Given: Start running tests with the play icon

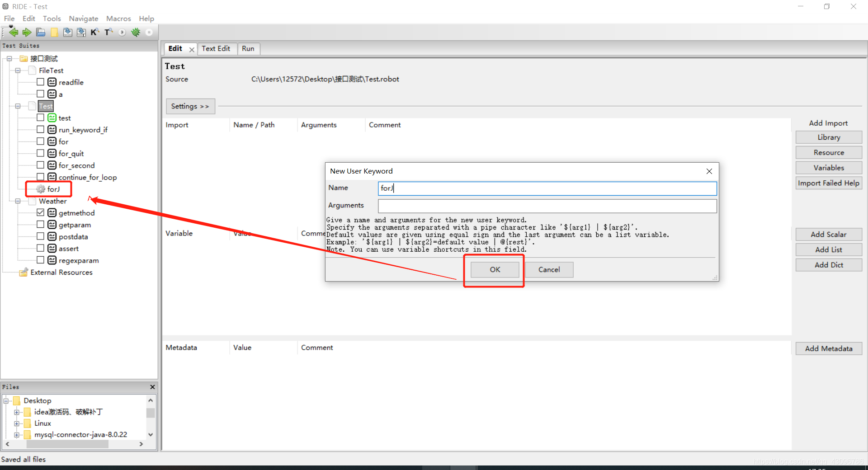Looking at the screenshot, I should 122,32.
